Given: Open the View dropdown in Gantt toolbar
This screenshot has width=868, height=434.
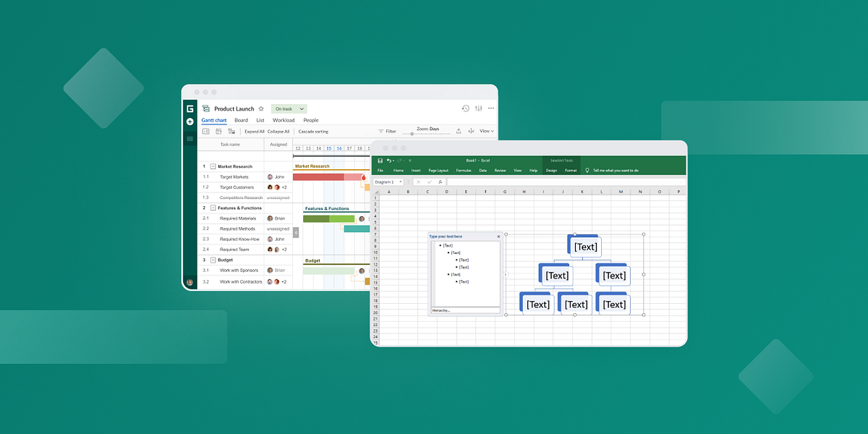Looking at the screenshot, I should [x=485, y=131].
